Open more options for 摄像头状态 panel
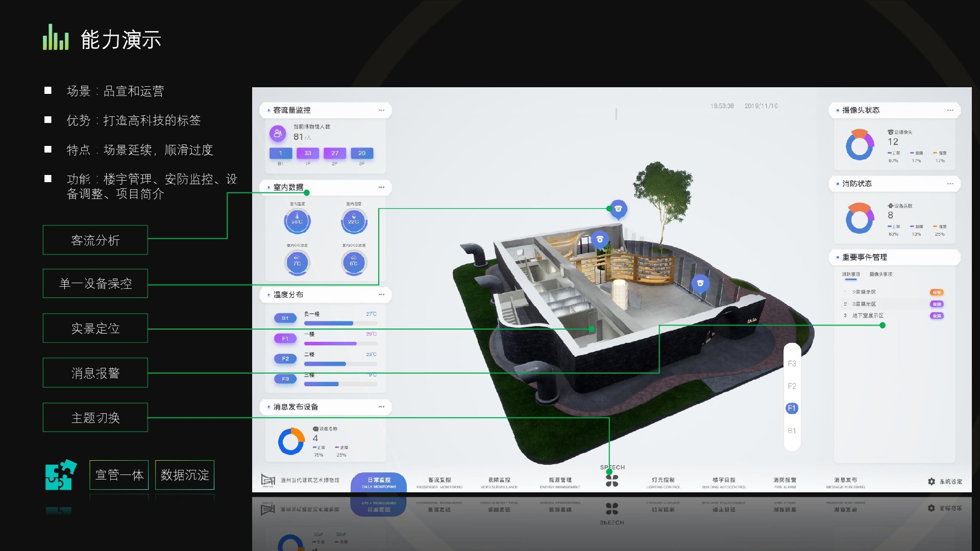980x551 pixels. [x=950, y=110]
